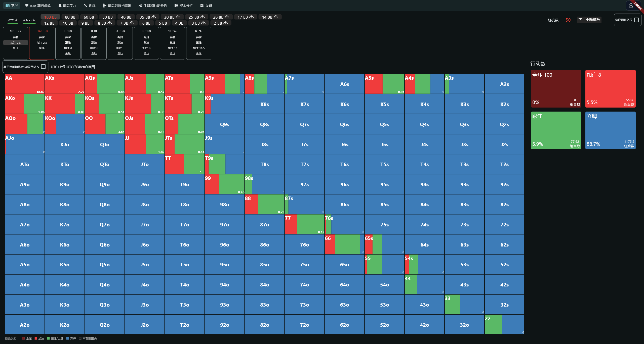
Task: Click the cloud download icon on 30 BB
Action: (178, 17)
